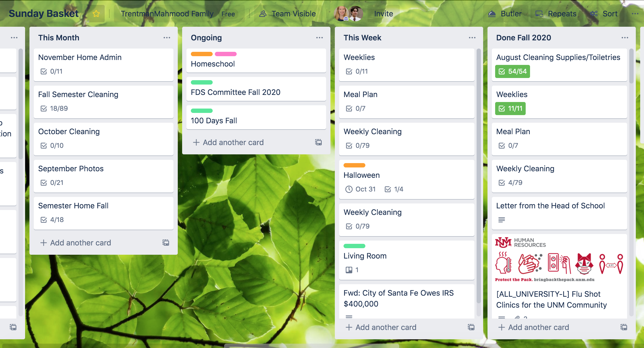Toggle checklist checkbox on Weeklies card

(350, 71)
